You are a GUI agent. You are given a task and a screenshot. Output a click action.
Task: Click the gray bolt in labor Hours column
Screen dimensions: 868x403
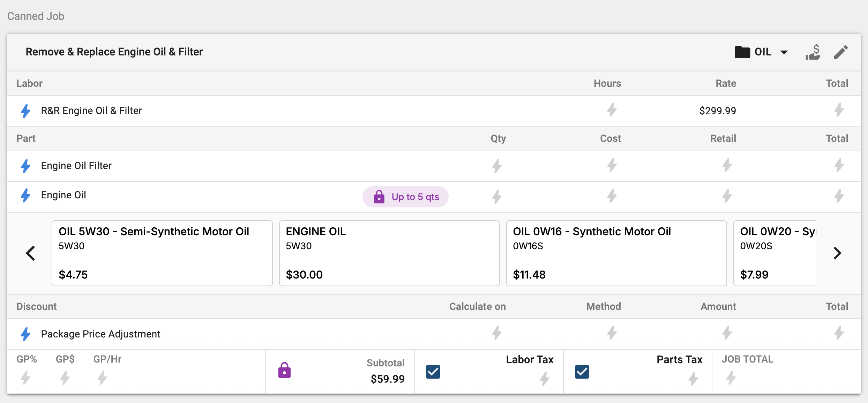[x=612, y=110]
